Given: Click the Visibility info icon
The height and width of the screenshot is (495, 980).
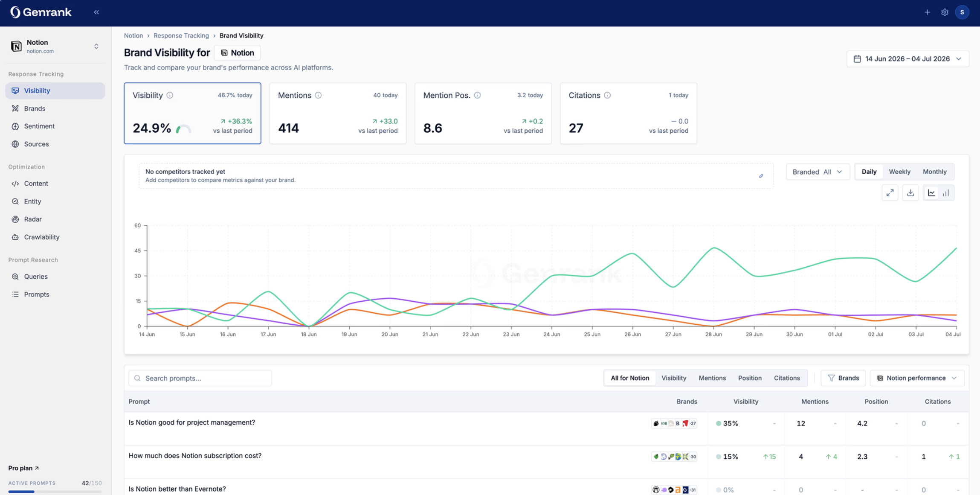Looking at the screenshot, I should [170, 95].
